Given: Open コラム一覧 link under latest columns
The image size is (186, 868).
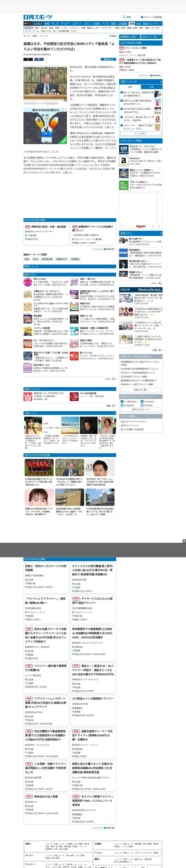Looking at the screenshot, I should click(110, 379).
